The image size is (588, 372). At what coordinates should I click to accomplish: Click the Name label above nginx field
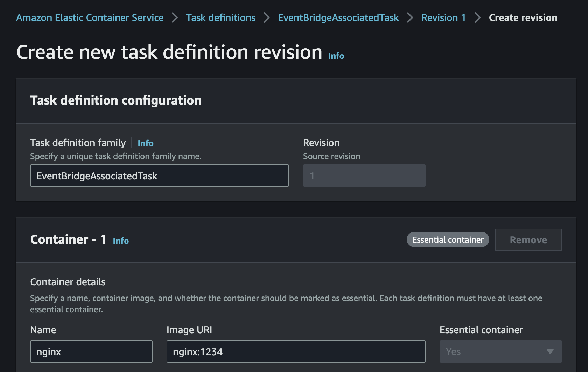[43, 330]
